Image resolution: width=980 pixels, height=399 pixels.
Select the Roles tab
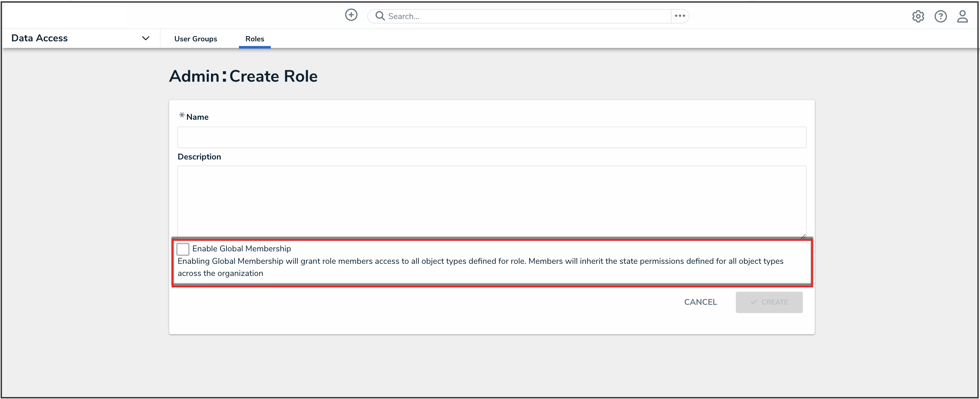tap(254, 39)
